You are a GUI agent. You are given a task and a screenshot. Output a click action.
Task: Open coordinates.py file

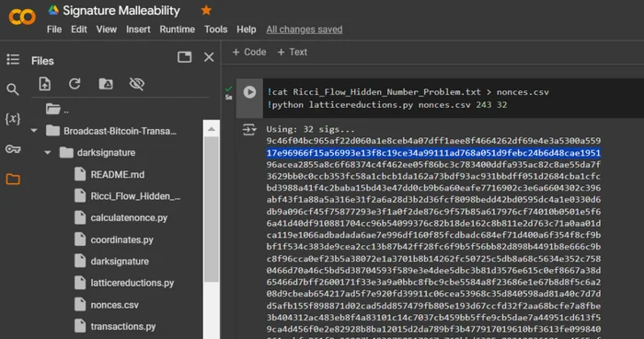point(114,240)
